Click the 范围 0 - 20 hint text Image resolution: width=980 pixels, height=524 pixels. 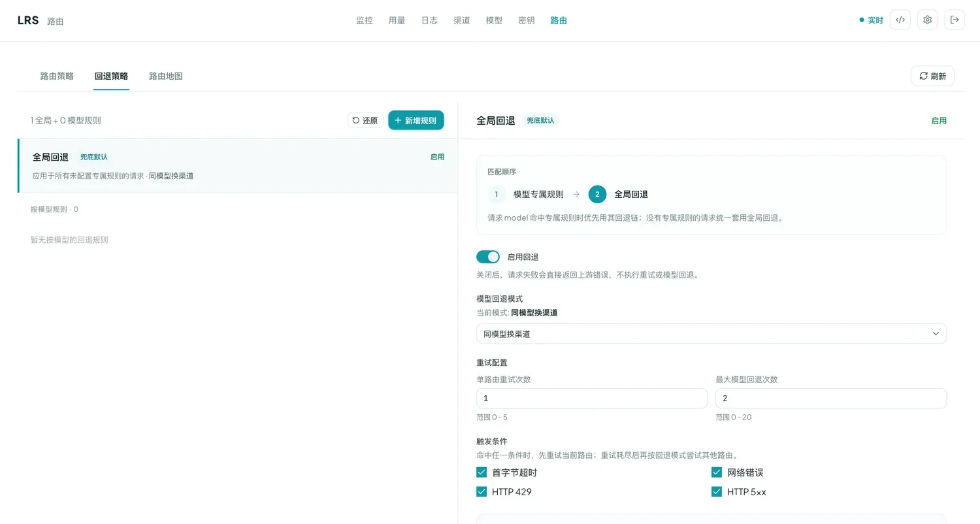point(734,417)
